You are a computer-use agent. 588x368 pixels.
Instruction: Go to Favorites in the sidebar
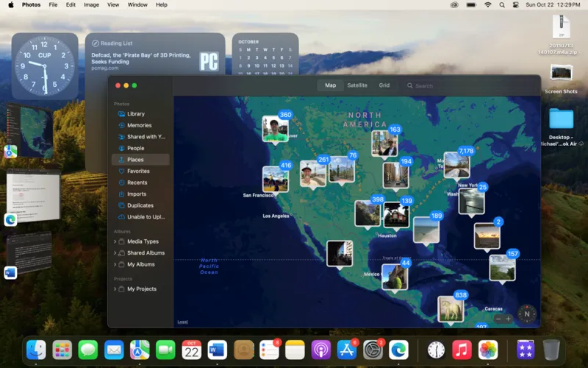pos(138,171)
